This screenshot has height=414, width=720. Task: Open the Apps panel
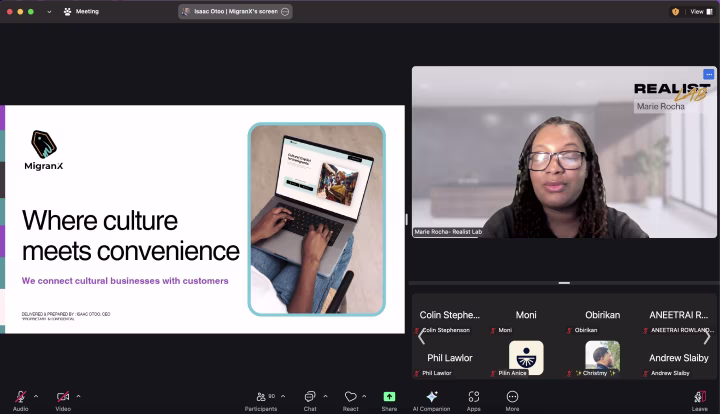click(x=473, y=400)
